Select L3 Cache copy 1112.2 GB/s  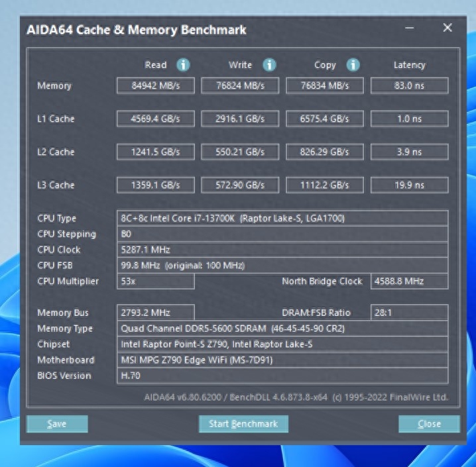pyautogui.click(x=325, y=185)
